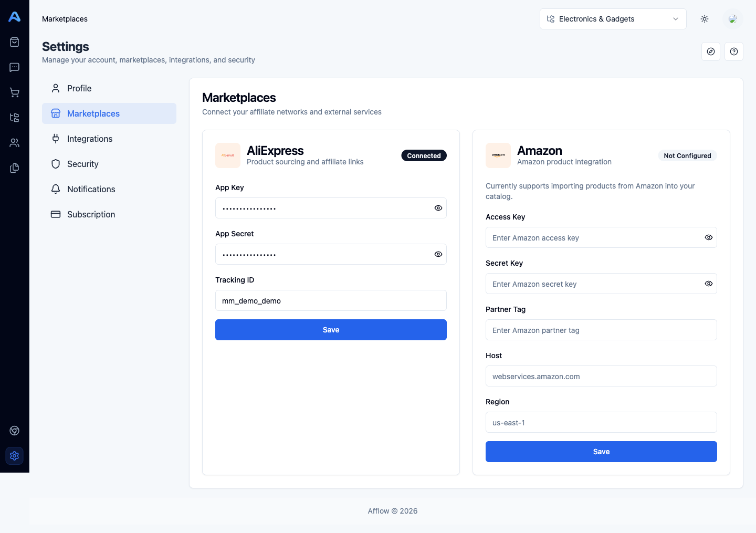Open the shopping cart sidebar icon

15,92
